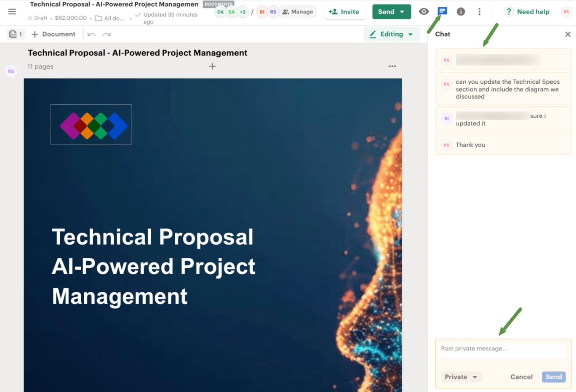Click the undo arrow

point(91,34)
